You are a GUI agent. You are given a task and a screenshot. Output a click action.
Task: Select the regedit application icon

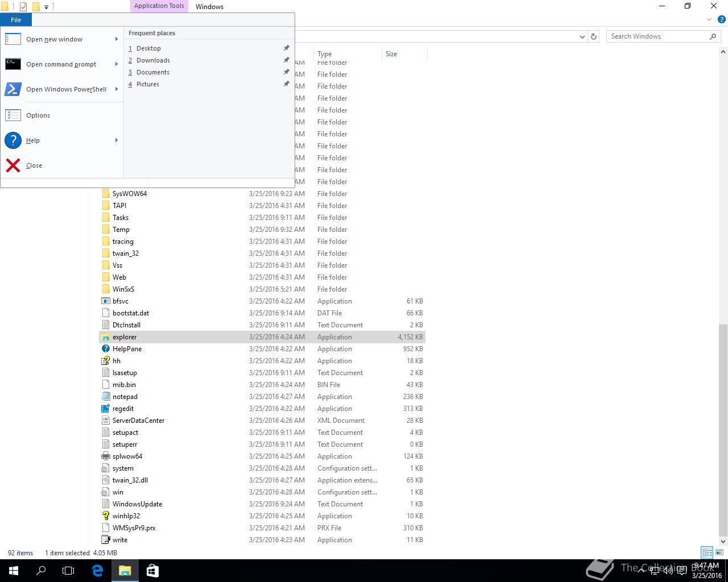coord(105,409)
